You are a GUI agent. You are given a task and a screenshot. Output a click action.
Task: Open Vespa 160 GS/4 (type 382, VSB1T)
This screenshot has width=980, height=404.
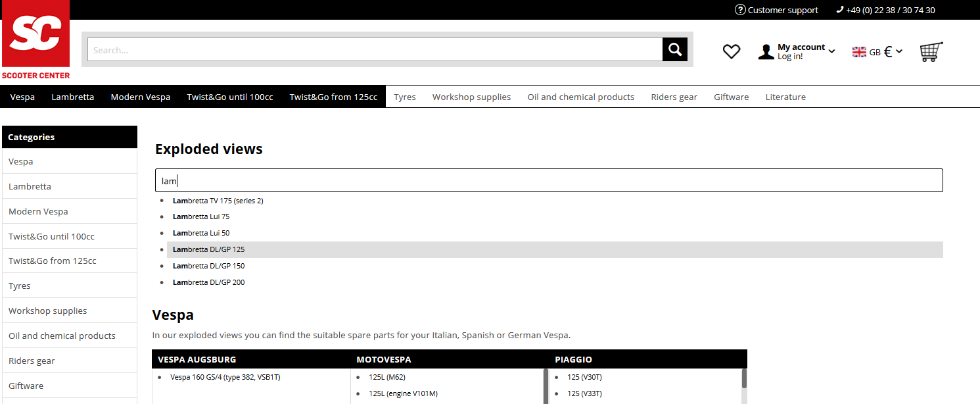(225, 377)
